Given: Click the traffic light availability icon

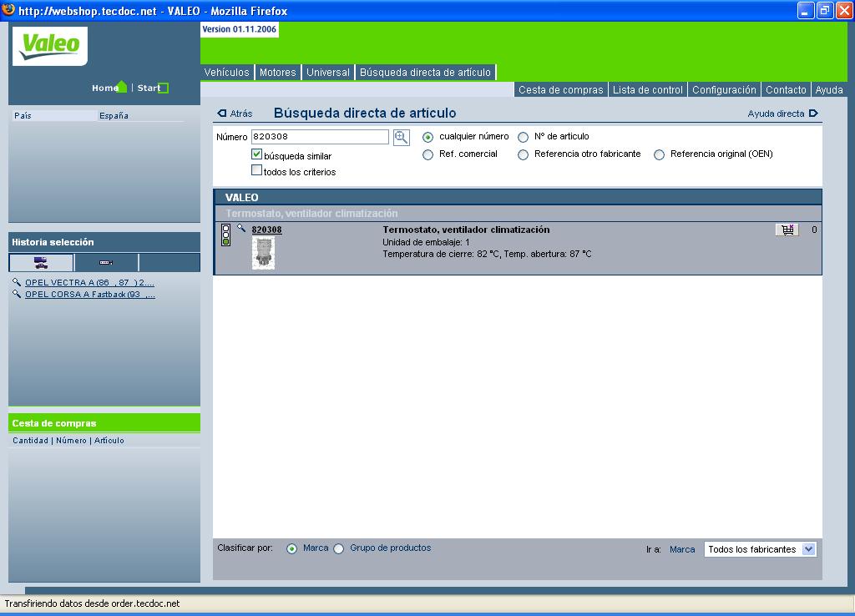Looking at the screenshot, I should (x=225, y=235).
